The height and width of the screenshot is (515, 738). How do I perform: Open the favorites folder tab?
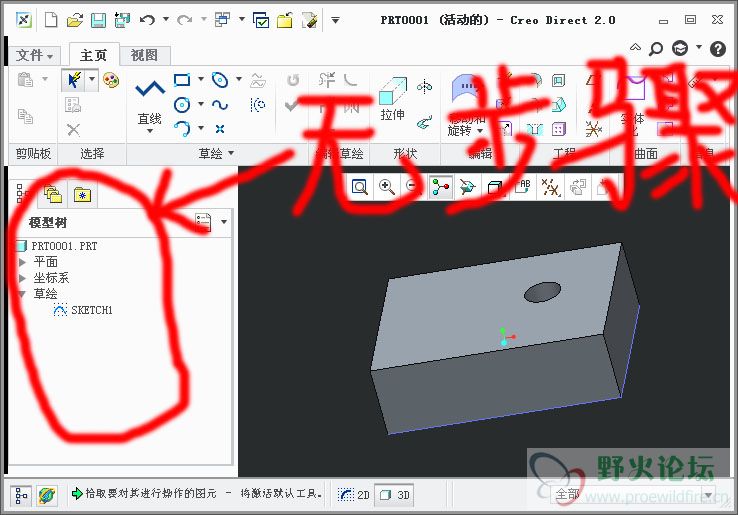click(82, 194)
